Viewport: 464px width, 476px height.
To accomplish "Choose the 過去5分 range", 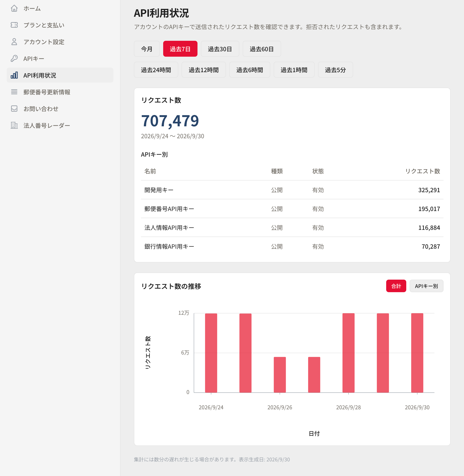I will point(336,70).
